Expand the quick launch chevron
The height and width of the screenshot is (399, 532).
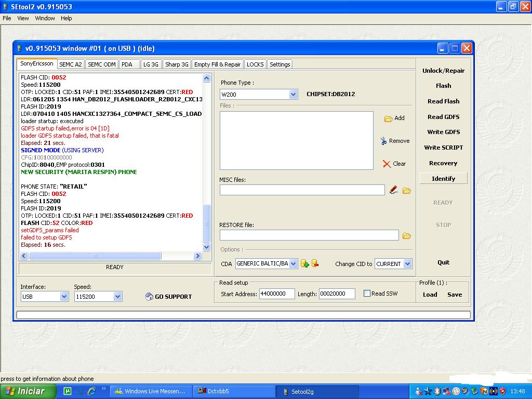(x=103, y=389)
